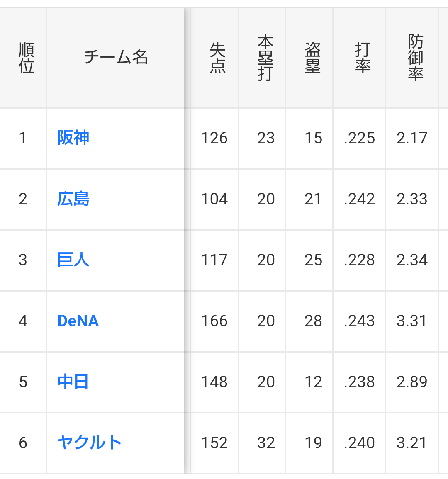Select 中日's runs allowed 148
Image resolution: width=448 pixels, height=479 pixels.
pyautogui.click(x=214, y=382)
